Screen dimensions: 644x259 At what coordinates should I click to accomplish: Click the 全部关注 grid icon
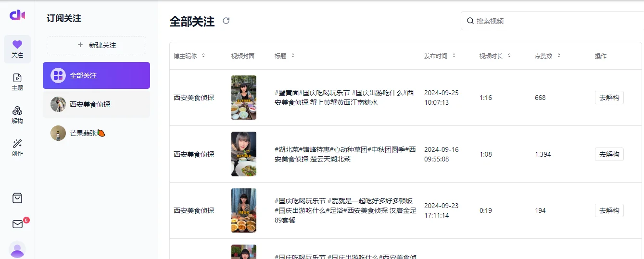(58, 75)
